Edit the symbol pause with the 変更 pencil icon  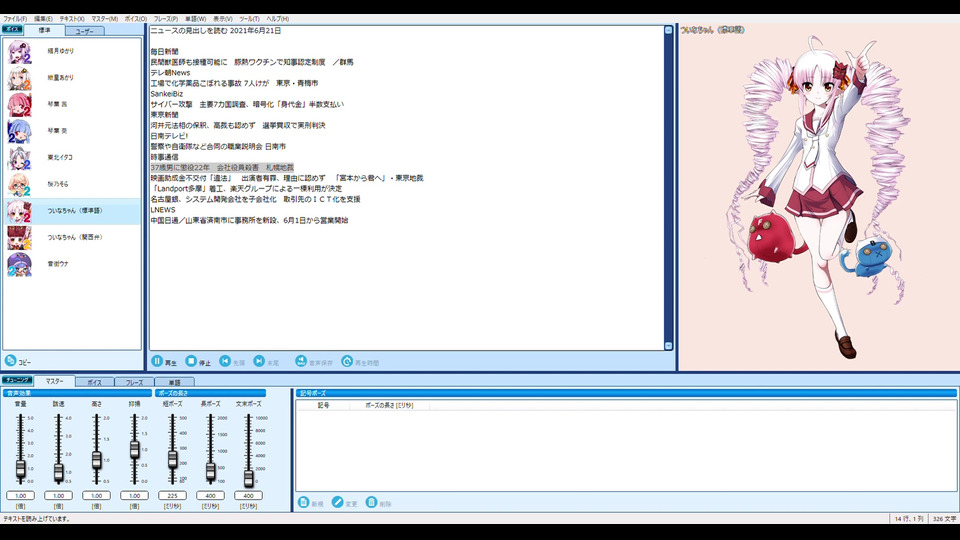coord(337,502)
